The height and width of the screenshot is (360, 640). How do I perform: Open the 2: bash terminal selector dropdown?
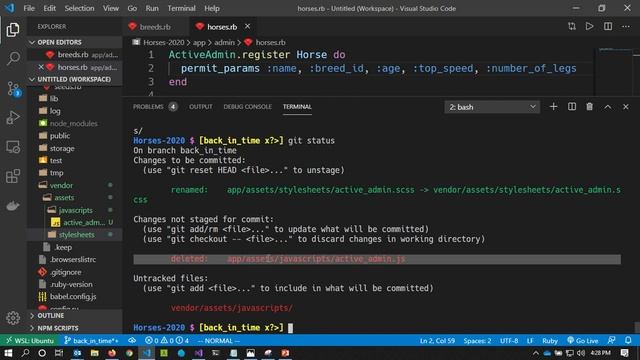pos(492,107)
